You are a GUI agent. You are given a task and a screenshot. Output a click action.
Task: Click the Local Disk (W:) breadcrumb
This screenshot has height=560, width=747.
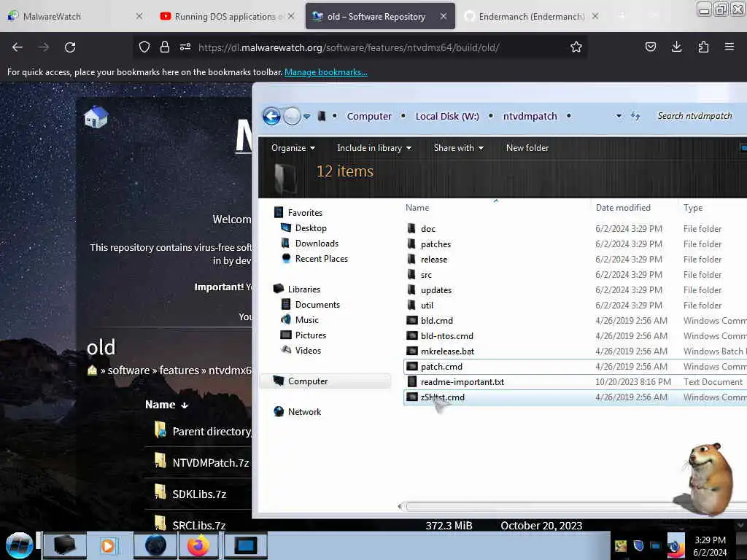point(447,116)
